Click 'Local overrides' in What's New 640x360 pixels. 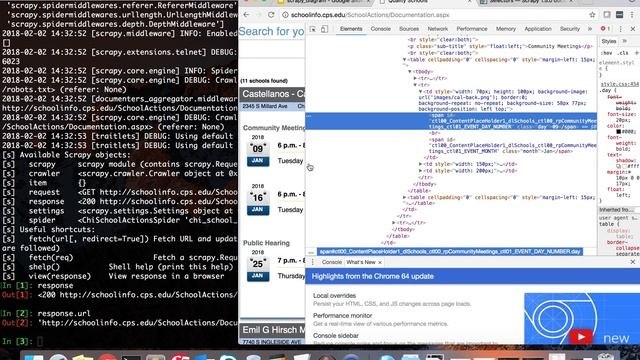pos(334,296)
